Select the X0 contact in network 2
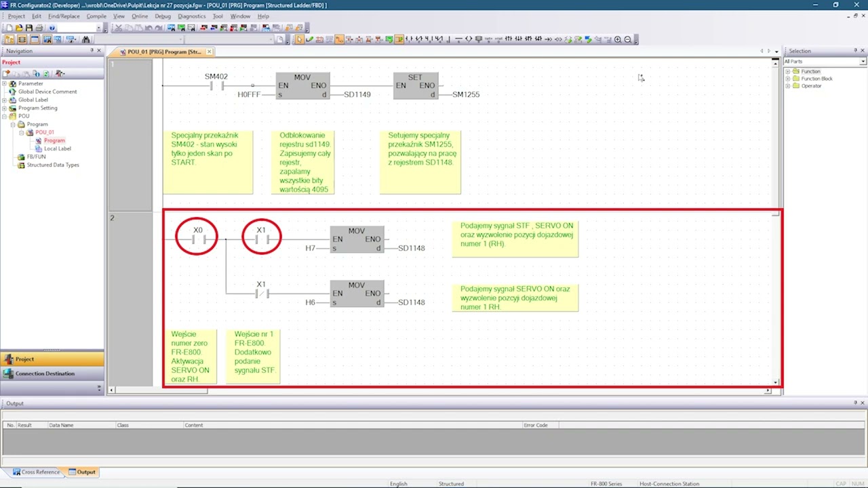Viewport: 868px width, 488px height. [197, 239]
